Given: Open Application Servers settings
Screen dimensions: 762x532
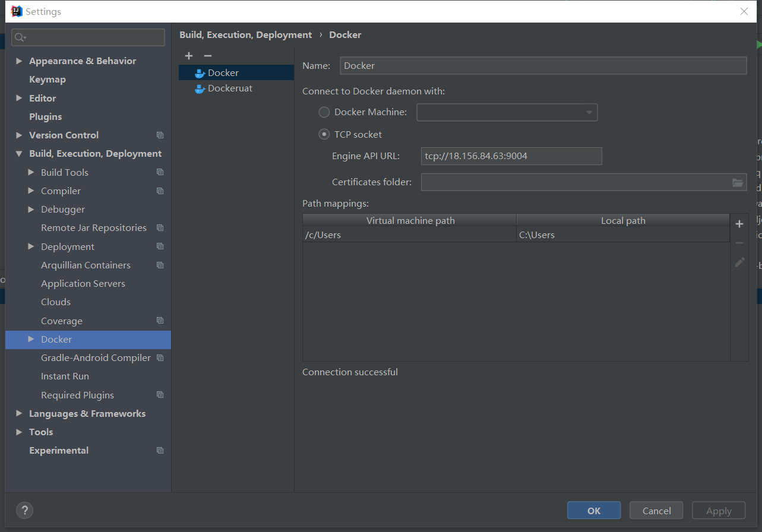Looking at the screenshot, I should (x=83, y=284).
